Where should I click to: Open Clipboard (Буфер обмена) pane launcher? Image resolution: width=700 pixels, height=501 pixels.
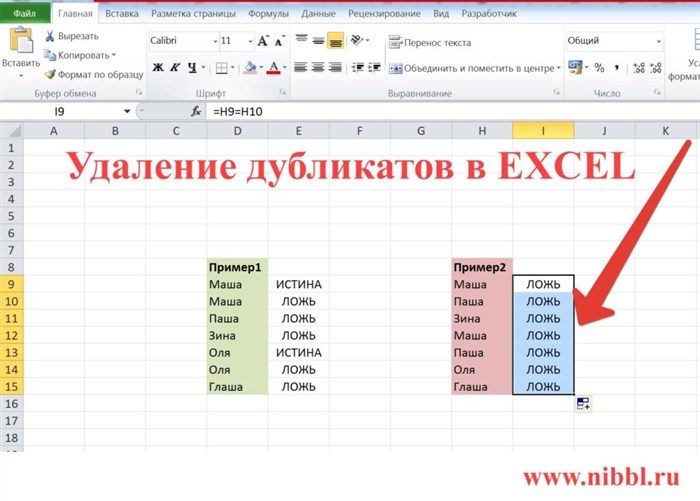click(x=139, y=92)
